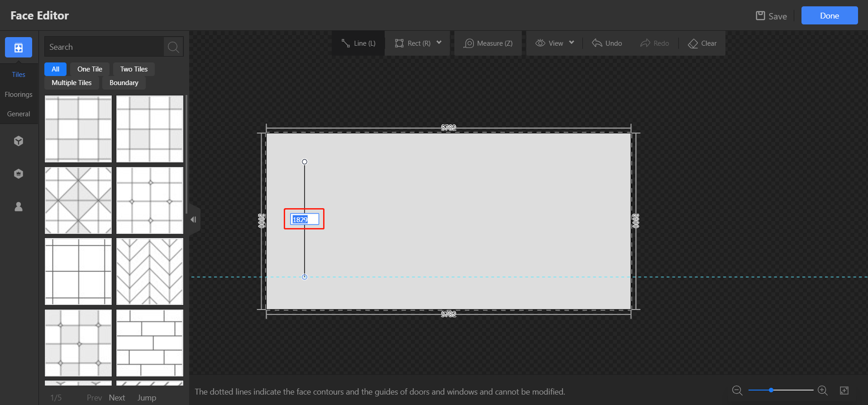Viewport: 868px width, 405px height.
Task: Click the 1829 length input field
Action: tap(304, 219)
